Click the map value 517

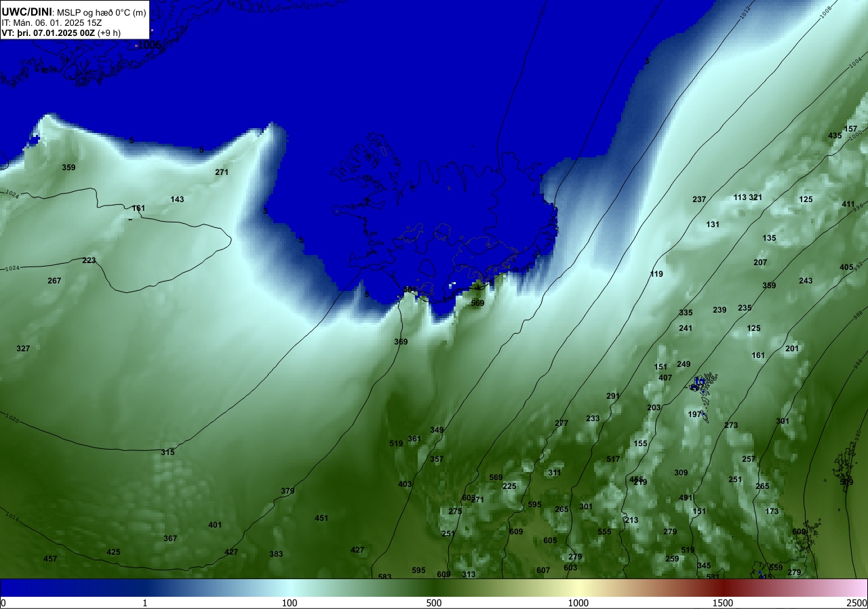pos(613,459)
